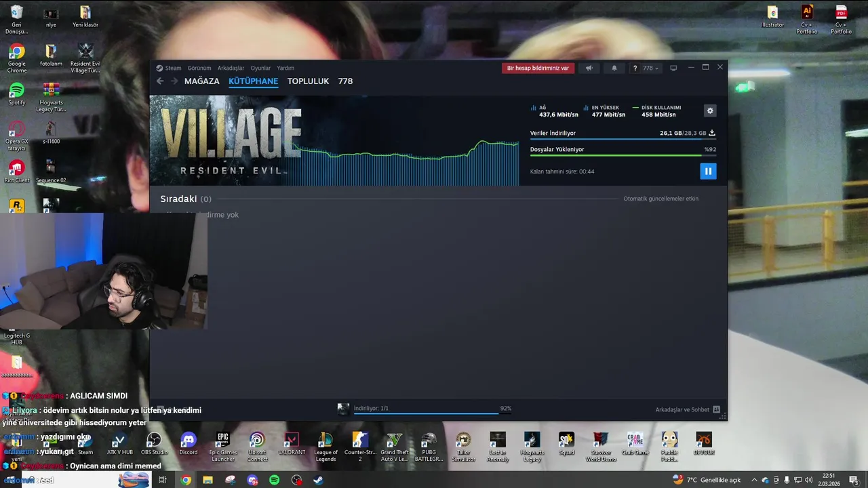Open Spotify desktop shortcut

(17, 94)
